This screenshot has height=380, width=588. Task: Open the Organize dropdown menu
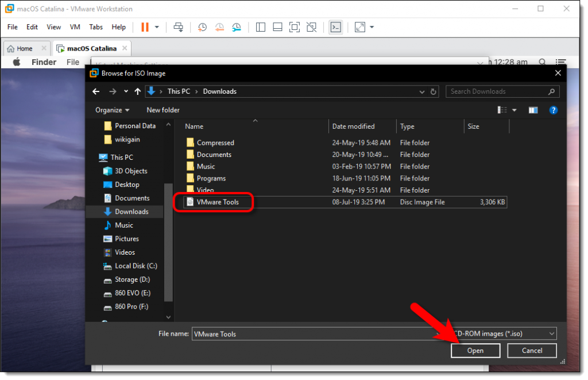click(112, 110)
